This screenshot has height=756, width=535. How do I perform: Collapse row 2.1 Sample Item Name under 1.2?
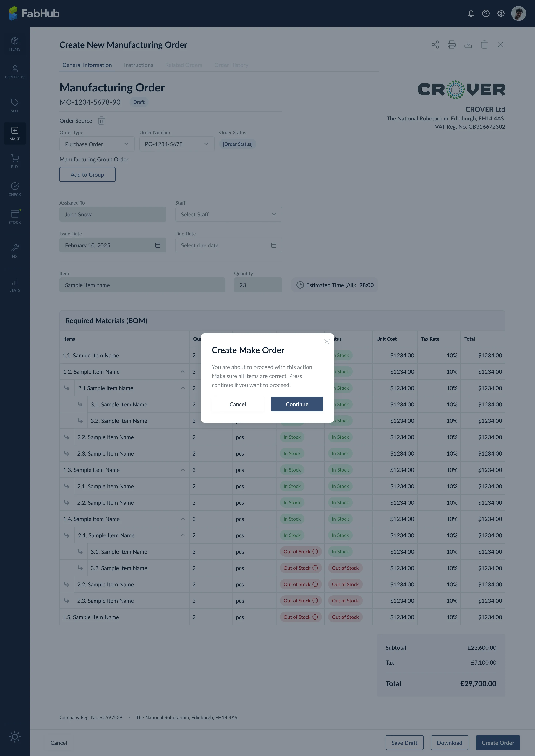tap(182, 388)
